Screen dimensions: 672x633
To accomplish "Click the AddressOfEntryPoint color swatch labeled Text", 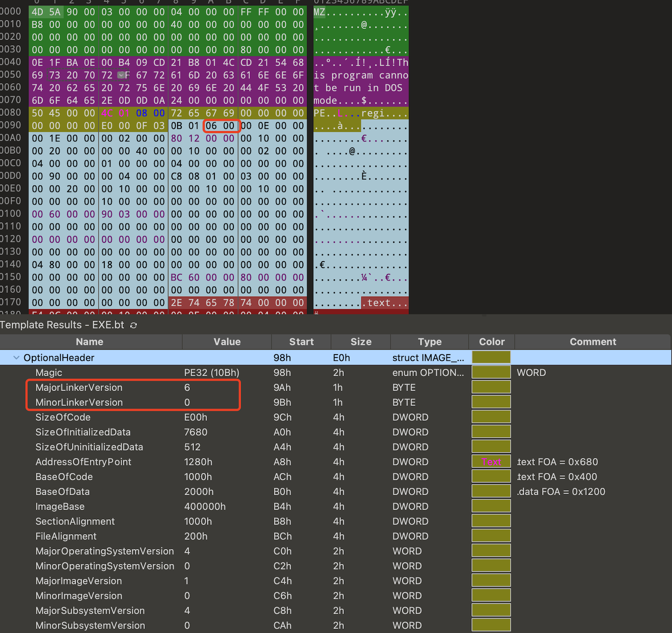I will (x=491, y=462).
